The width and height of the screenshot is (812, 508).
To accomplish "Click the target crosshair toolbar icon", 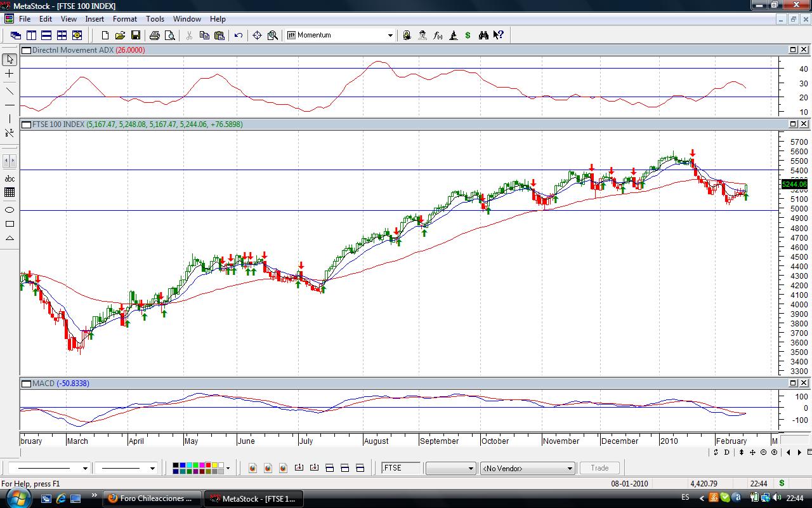I will pos(258,36).
